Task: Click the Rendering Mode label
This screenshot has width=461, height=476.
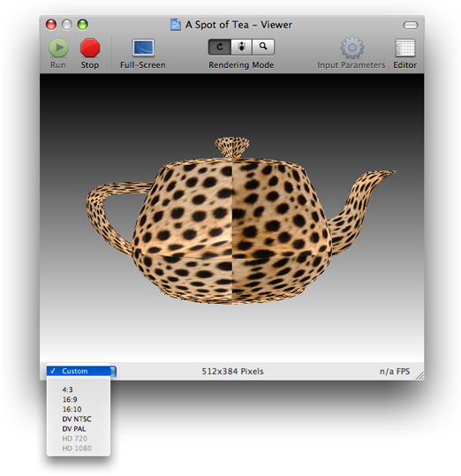Action: (x=241, y=65)
